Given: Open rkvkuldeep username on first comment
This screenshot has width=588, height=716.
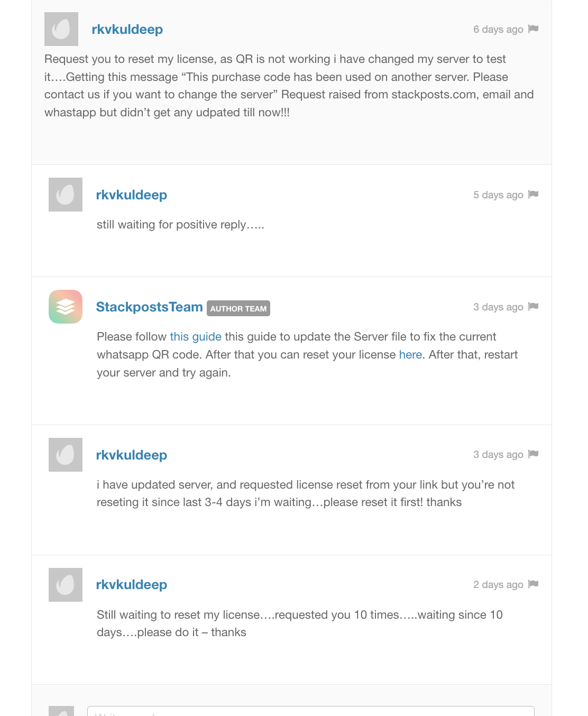Looking at the screenshot, I should [127, 30].
